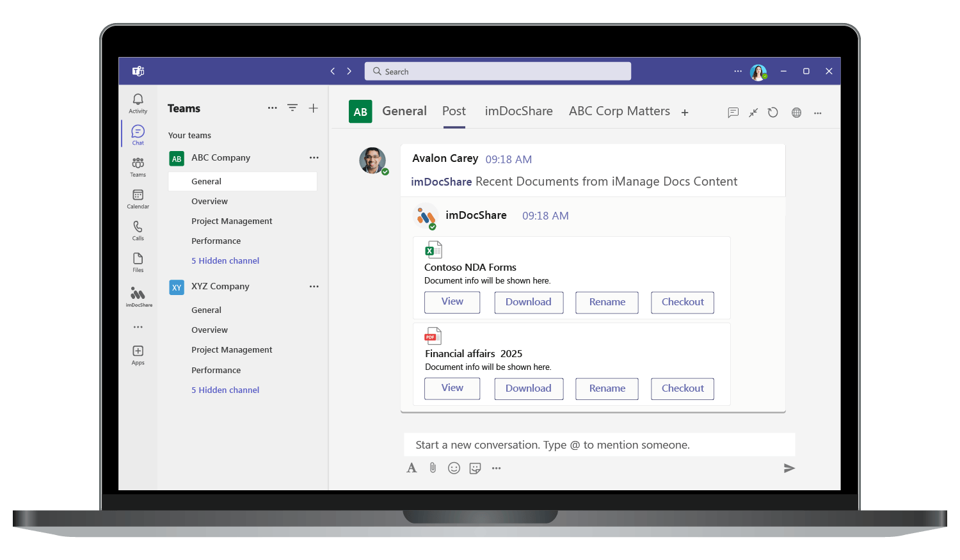
Task: Switch to the Post tab
Action: [x=454, y=111]
